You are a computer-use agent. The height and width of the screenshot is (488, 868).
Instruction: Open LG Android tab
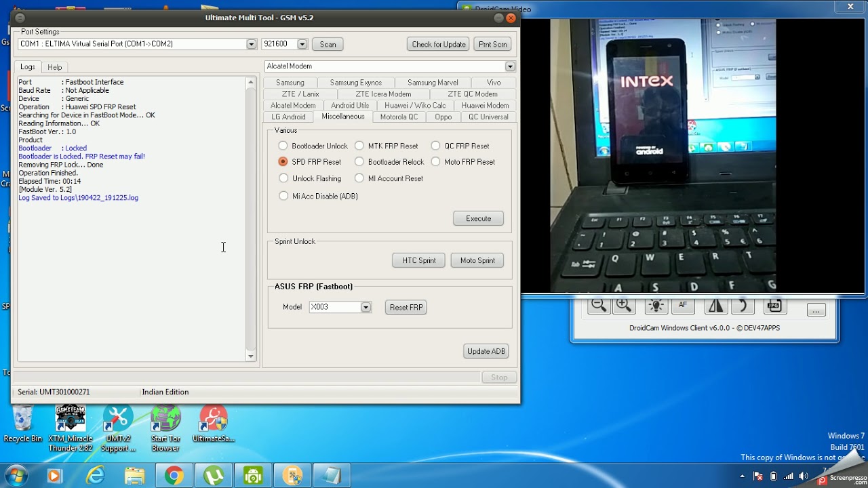(x=289, y=117)
